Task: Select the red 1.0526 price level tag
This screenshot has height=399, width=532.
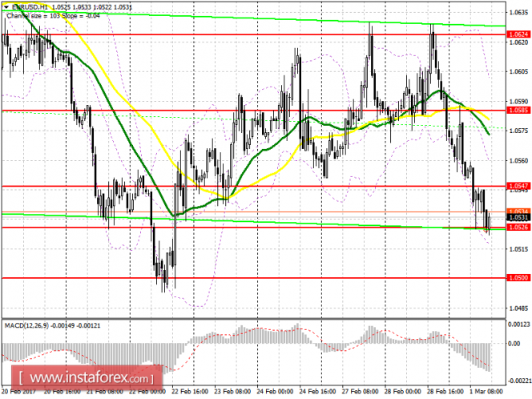Action: [x=518, y=228]
